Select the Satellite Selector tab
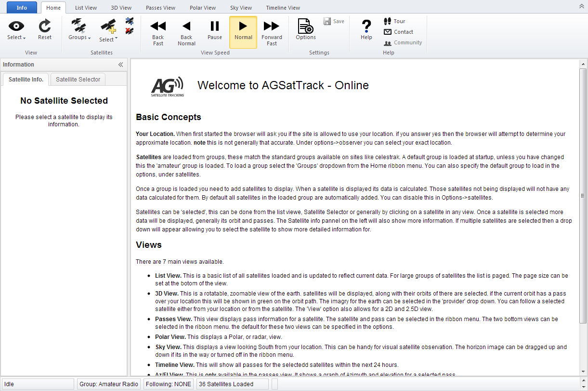The height and width of the screenshot is (391, 588). point(78,80)
